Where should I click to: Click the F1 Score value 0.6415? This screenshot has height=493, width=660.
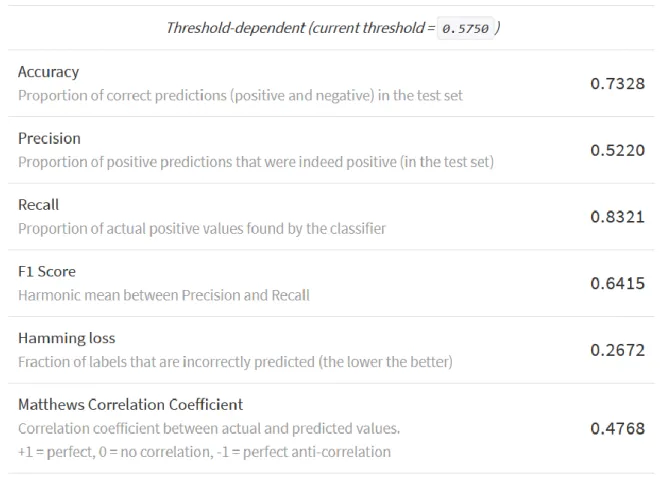[x=617, y=283]
